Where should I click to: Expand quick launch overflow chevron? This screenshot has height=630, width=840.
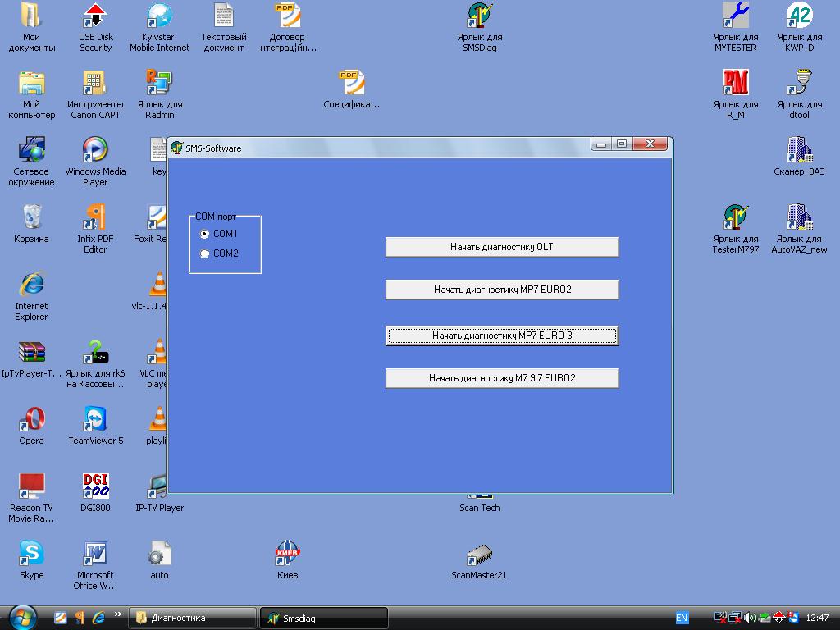117,614
